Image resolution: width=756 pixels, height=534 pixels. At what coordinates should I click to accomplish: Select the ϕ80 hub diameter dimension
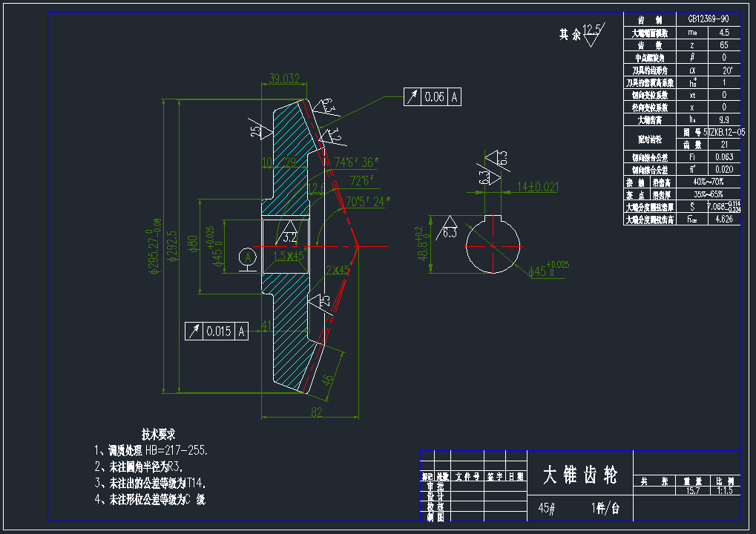(x=193, y=244)
